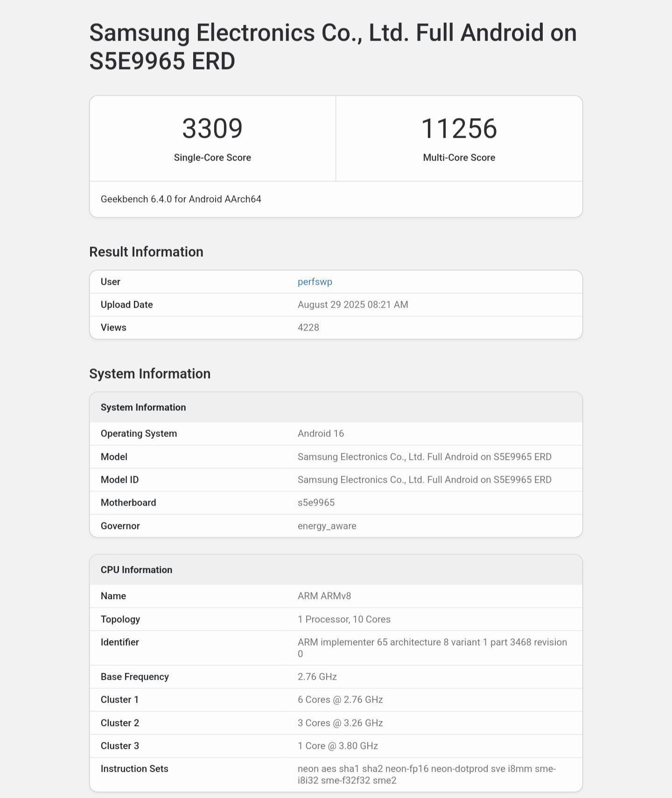672x798 pixels.
Task: Click the "Cluster 1" row label
Action: click(x=120, y=699)
